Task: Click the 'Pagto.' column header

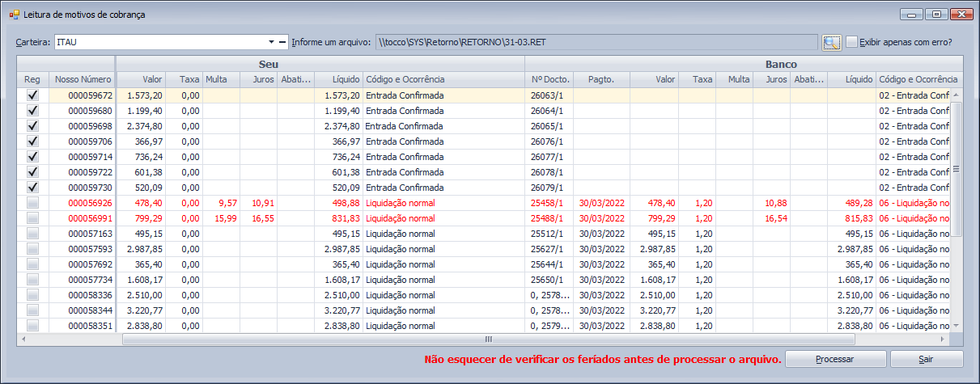Action: [601, 80]
